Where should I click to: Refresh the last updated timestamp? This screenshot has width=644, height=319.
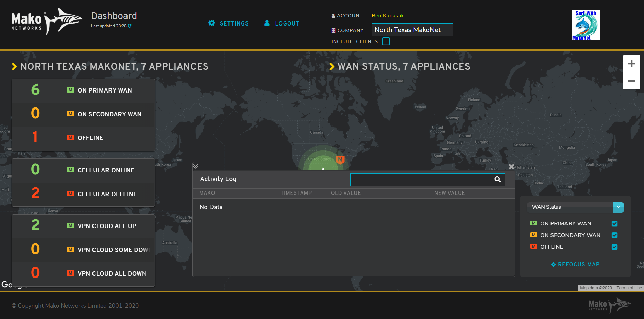pyautogui.click(x=129, y=26)
